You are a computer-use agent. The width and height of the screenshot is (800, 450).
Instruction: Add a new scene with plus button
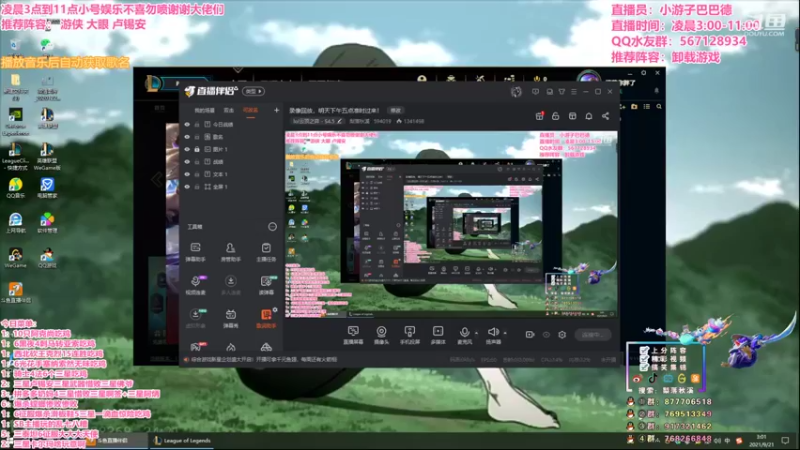(x=277, y=110)
